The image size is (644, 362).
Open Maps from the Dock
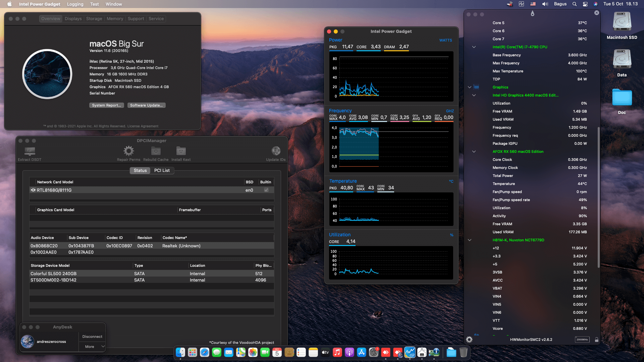point(241,352)
